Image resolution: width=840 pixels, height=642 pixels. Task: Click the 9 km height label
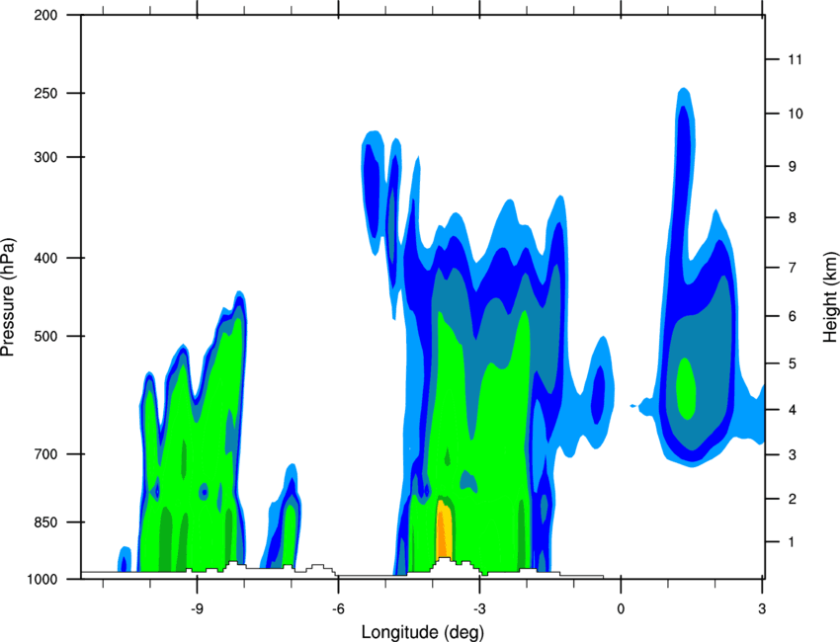[x=792, y=167]
